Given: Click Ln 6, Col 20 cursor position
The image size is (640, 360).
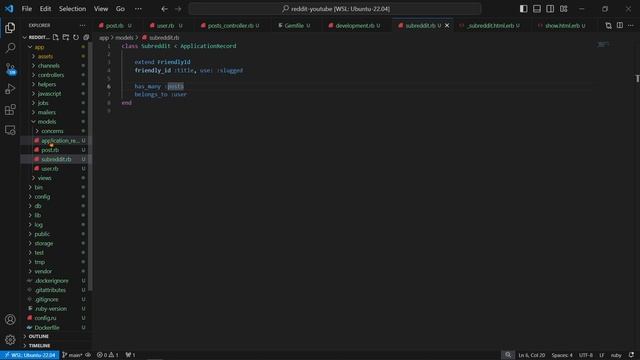Looking at the screenshot, I should (531, 355).
